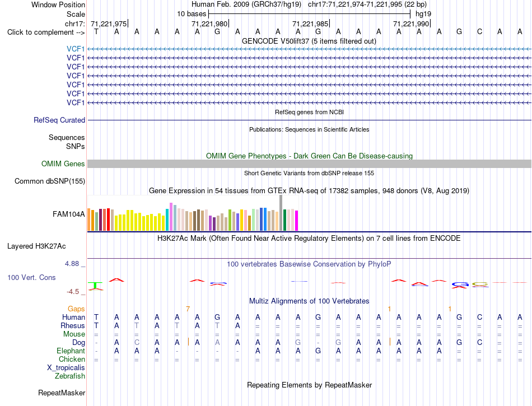Open the Common dbSNP(155) track label
Screen dimensions: 532x406
pyautogui.click(x=50, y=181)
